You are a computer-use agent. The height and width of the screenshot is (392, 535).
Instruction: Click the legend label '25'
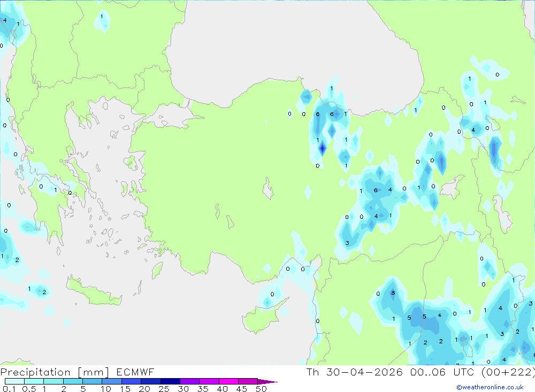pyautogui.click(x=164, y=389)
